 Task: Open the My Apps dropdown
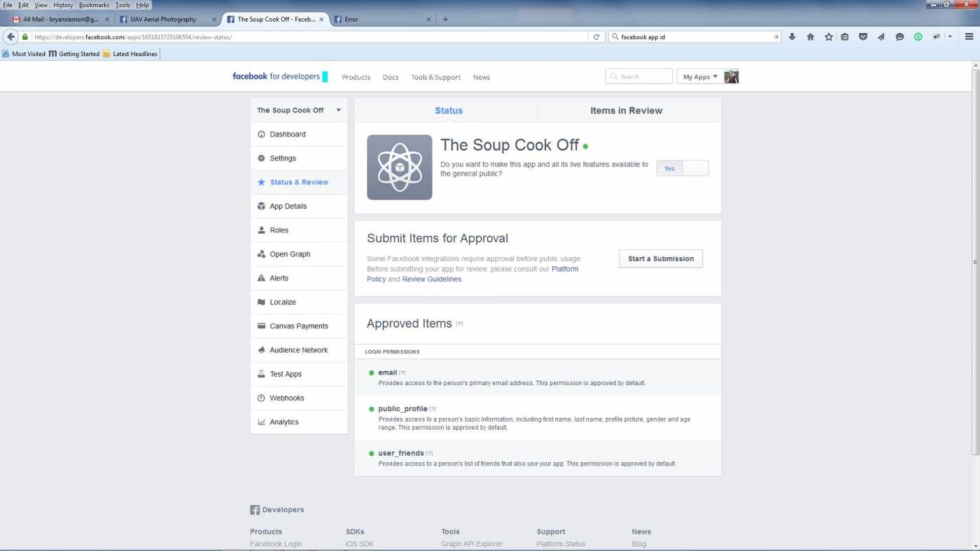700,77
